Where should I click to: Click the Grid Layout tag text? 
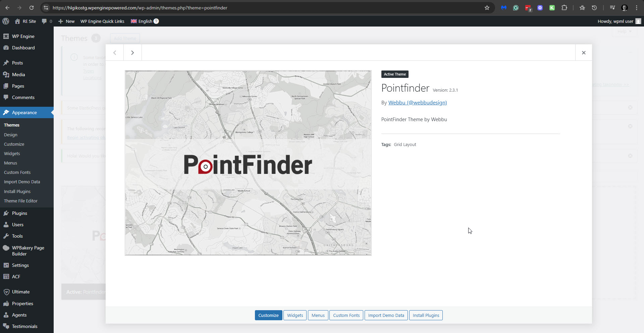tap(405, 144)
